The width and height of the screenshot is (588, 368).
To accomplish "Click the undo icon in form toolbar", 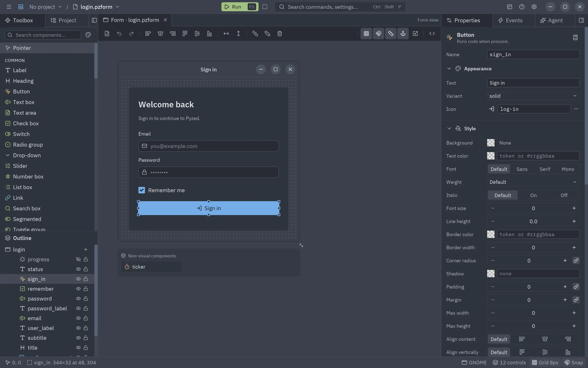I will pyautogui.click(x=119, y=34).
